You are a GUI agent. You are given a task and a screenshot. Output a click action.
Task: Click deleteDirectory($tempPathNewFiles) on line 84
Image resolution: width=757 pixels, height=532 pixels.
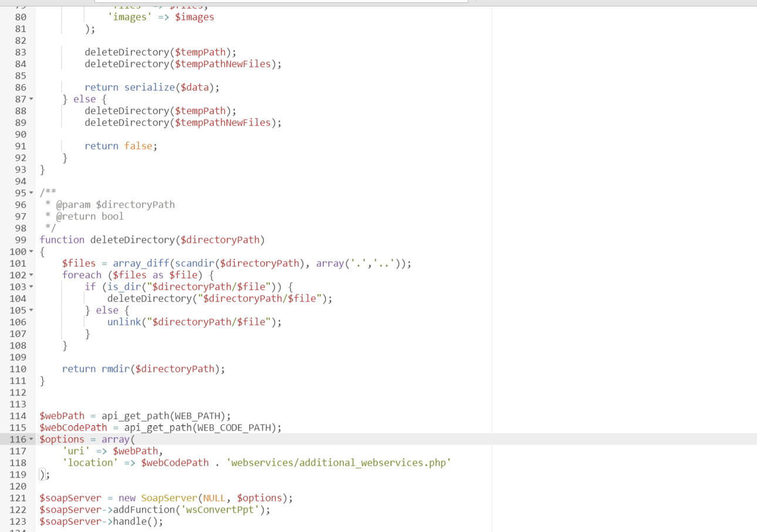pos(183,64)
